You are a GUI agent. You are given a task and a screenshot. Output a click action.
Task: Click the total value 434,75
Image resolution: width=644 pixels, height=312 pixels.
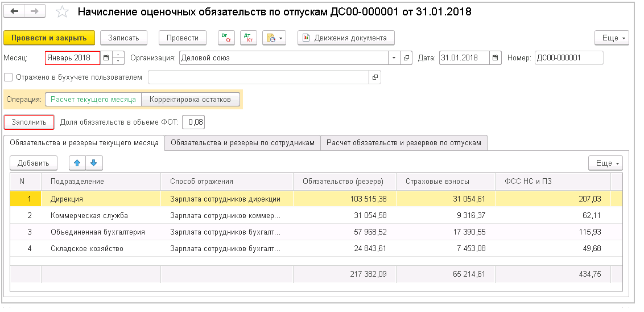click(x=590, y=274)
